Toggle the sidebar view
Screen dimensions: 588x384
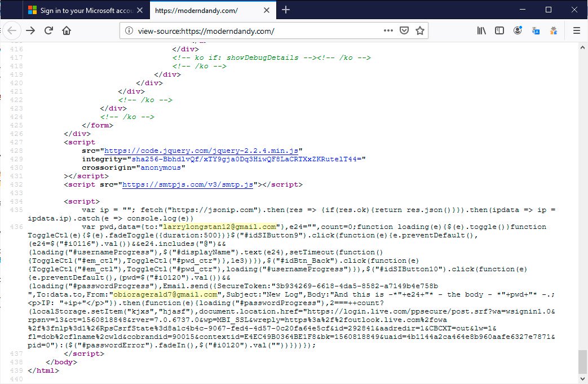[499, 31]
